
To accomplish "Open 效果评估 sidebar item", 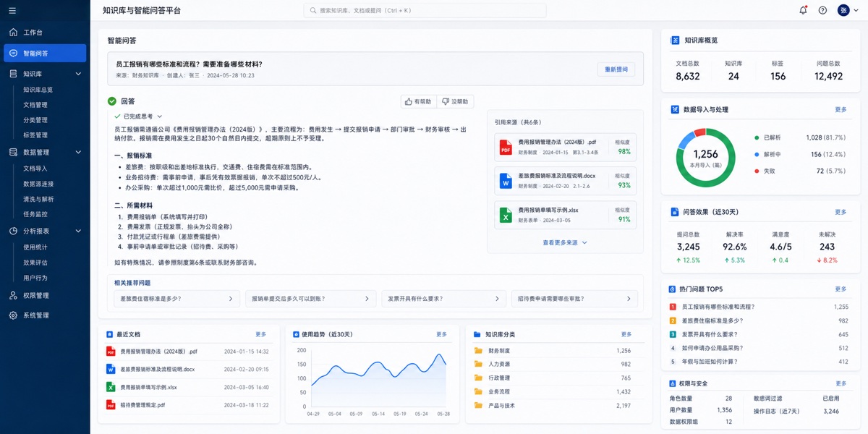I will tap(35, 263).
